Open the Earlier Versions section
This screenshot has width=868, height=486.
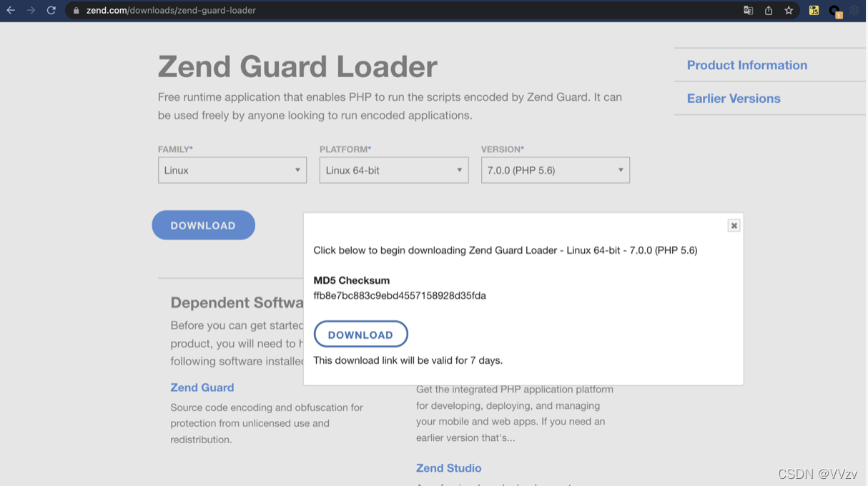(x=734, y=98)
